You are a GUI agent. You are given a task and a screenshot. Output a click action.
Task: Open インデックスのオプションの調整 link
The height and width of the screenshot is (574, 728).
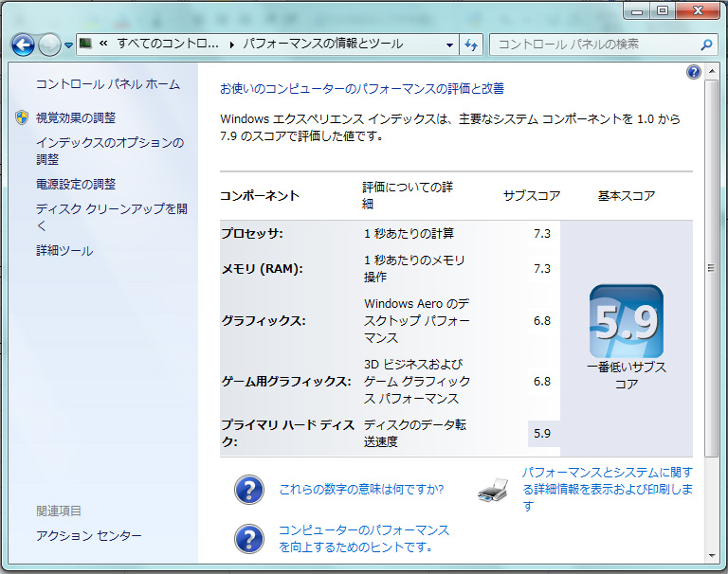110,151
